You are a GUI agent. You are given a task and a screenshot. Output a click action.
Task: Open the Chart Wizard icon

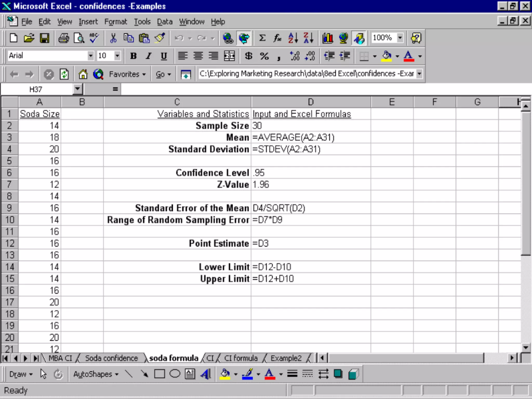click(x=328, y=38)
